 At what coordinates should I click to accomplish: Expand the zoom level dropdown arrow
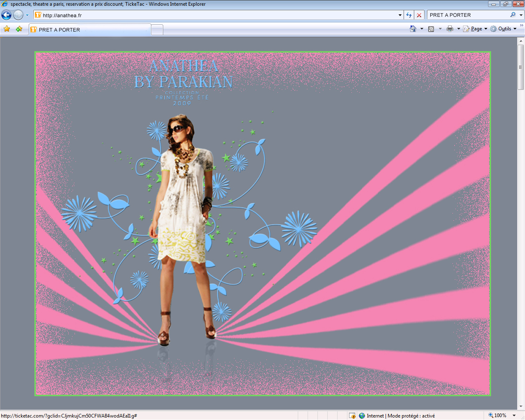[x=514, y=415]
